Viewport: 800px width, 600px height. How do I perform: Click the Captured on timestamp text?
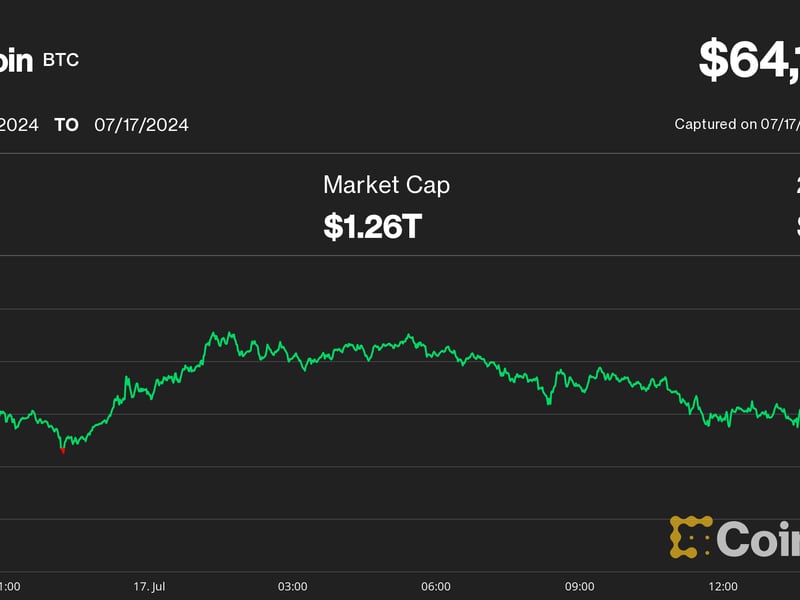(737, 125)
